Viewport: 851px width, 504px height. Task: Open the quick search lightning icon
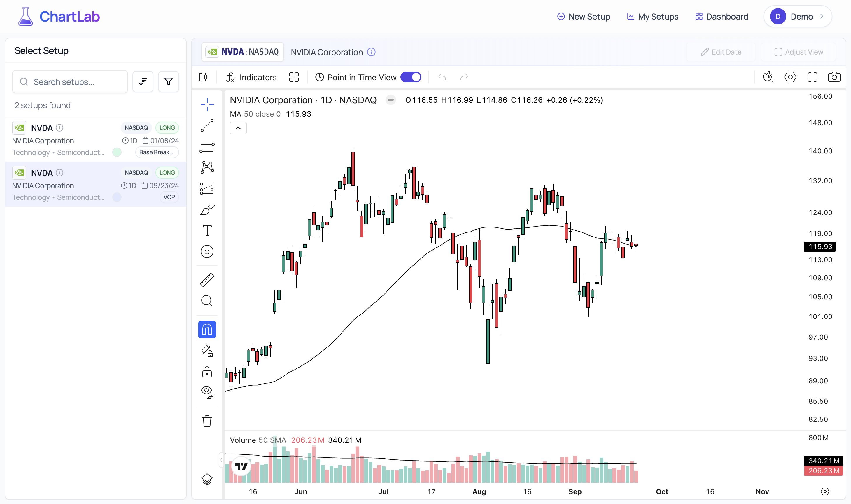point(768,77)
